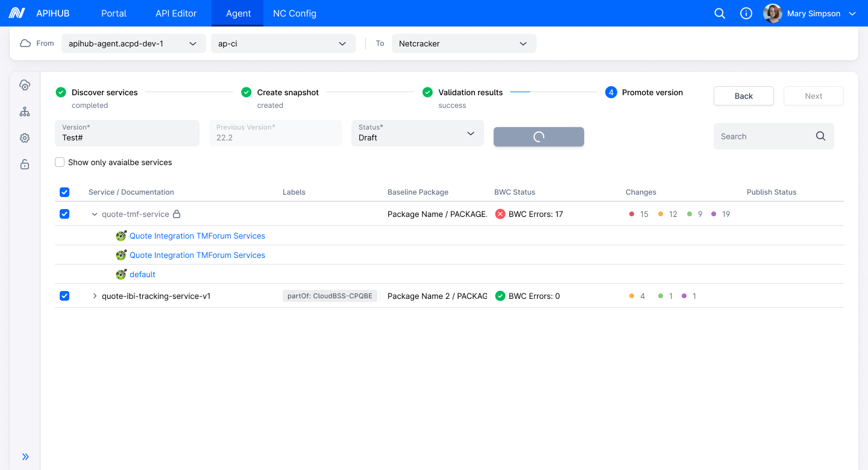Open the user menu chevron beside Mary Simpson
The image size is (868, 470).
(852, 13)
